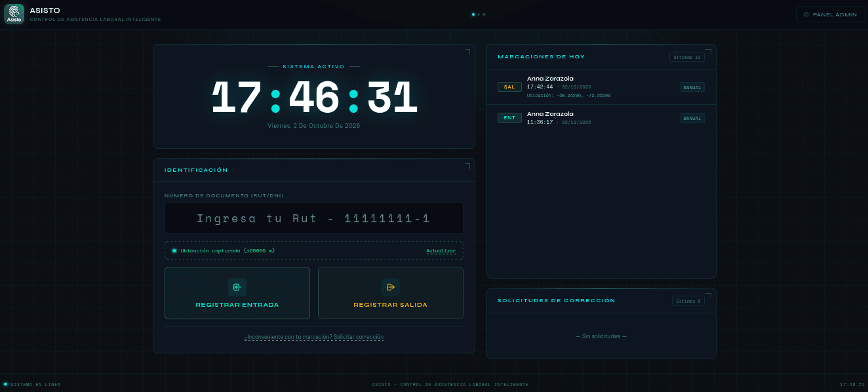Click the ENT tag on Anna Zarazola entry
The height and width of the screenshot is (392, 868).
coord(509,118)
